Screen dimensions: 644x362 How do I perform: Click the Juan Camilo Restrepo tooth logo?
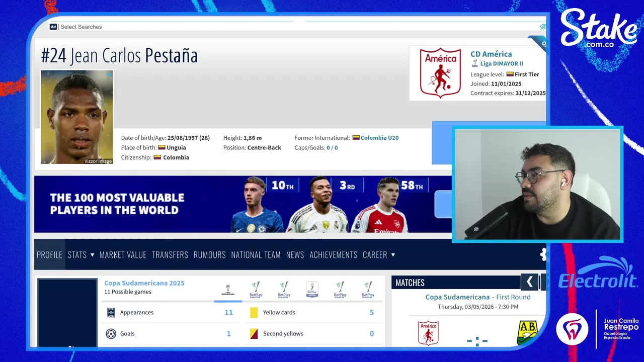tap(572, 329)
